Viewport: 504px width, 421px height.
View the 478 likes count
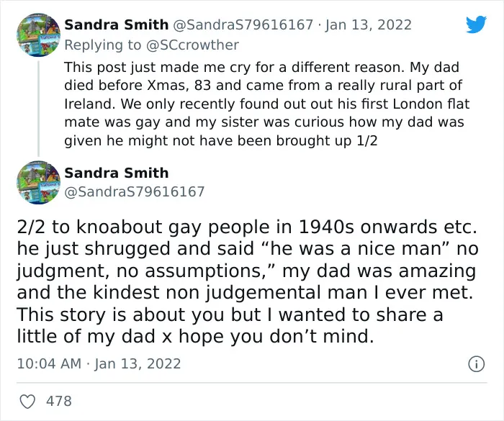[59, 402]
